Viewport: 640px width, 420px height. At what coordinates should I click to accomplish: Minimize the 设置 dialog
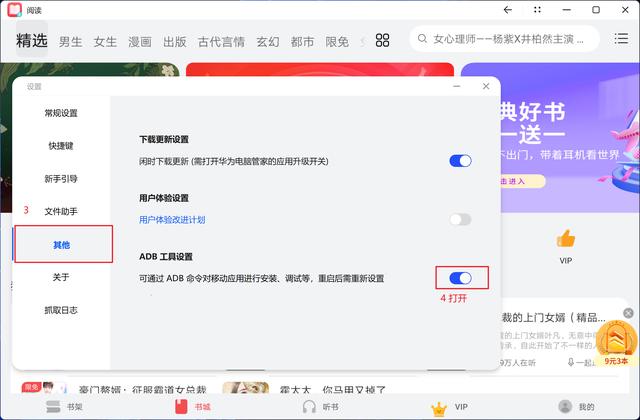457,86
